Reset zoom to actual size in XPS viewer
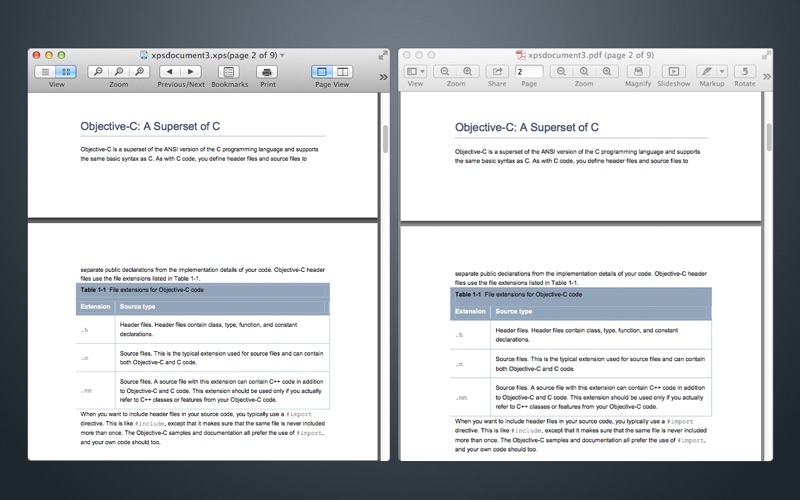 pos(119,72)
